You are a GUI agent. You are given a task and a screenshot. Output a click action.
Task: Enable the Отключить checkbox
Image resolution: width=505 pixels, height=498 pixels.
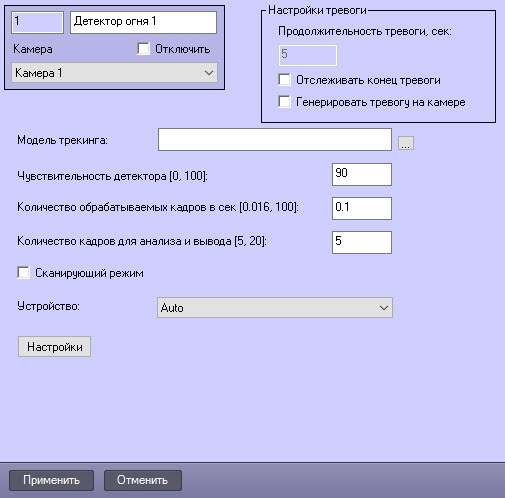(143, 49)
